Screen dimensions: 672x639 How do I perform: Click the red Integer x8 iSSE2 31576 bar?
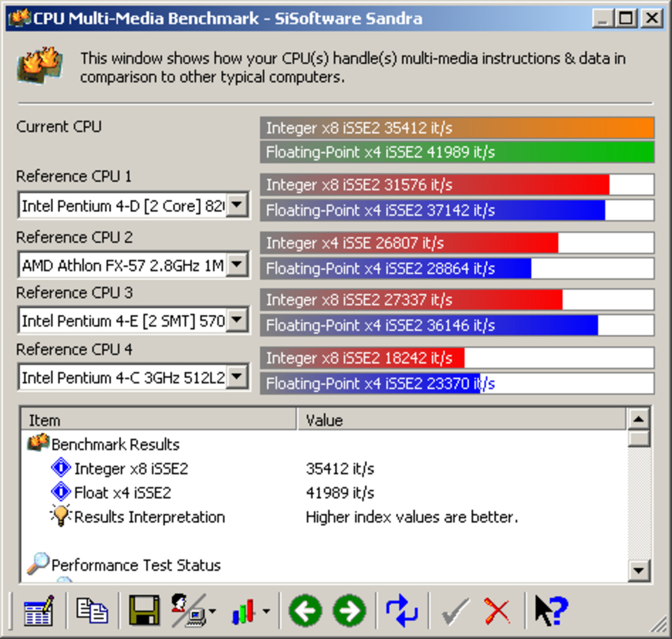tap(457, 185)
